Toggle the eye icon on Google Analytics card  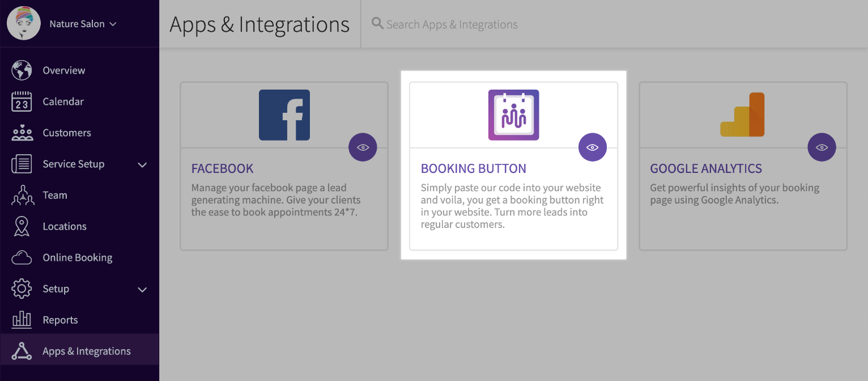[822, 147]
